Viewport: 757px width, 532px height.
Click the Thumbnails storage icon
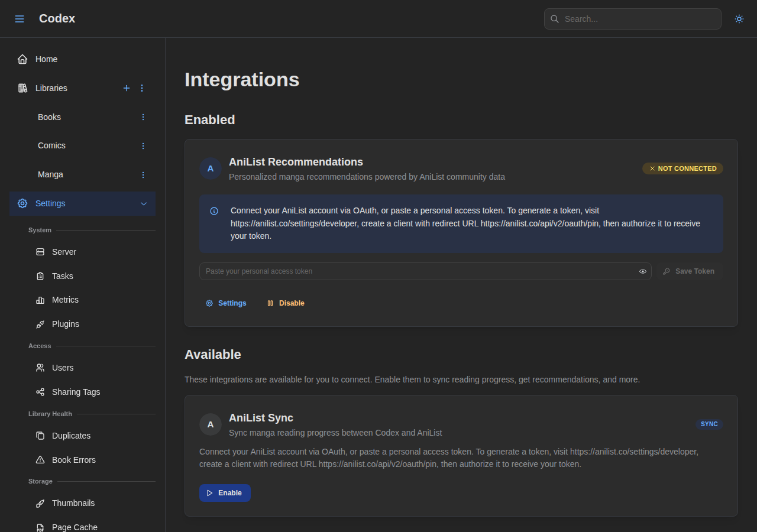40,503
